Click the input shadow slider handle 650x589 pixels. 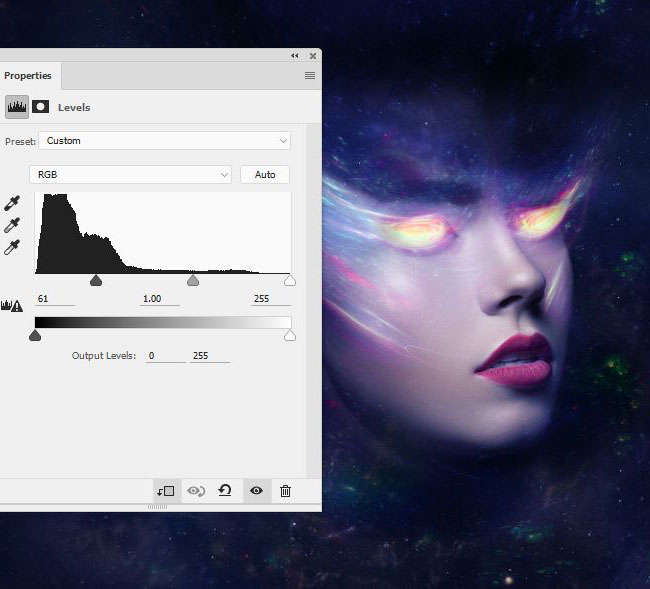point(96,281)
